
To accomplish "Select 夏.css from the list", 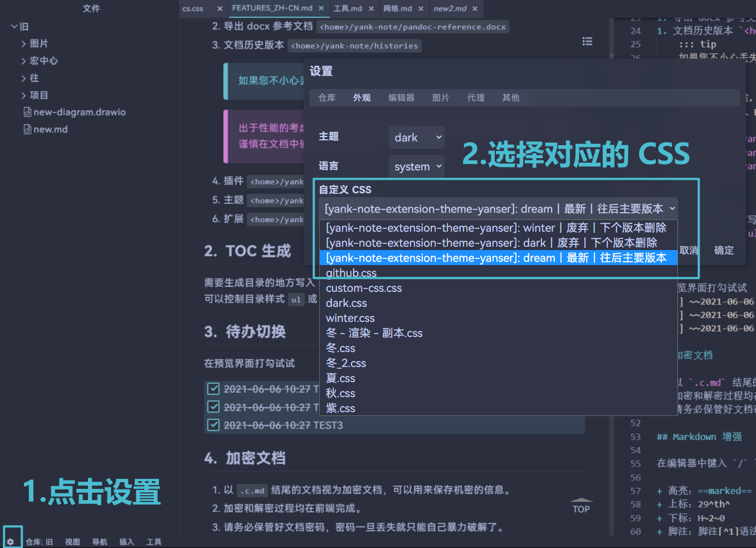I will click(x=499, y=378).
